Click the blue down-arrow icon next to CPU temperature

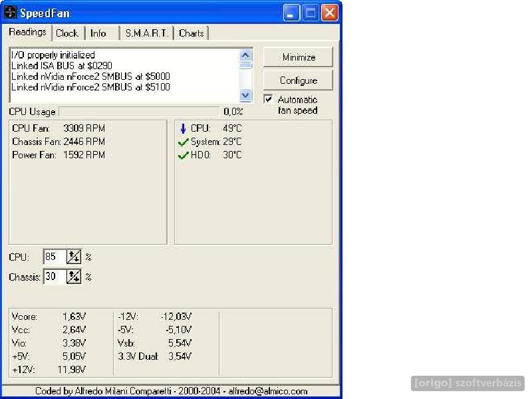pyautogui.click(x=184, y=128)
